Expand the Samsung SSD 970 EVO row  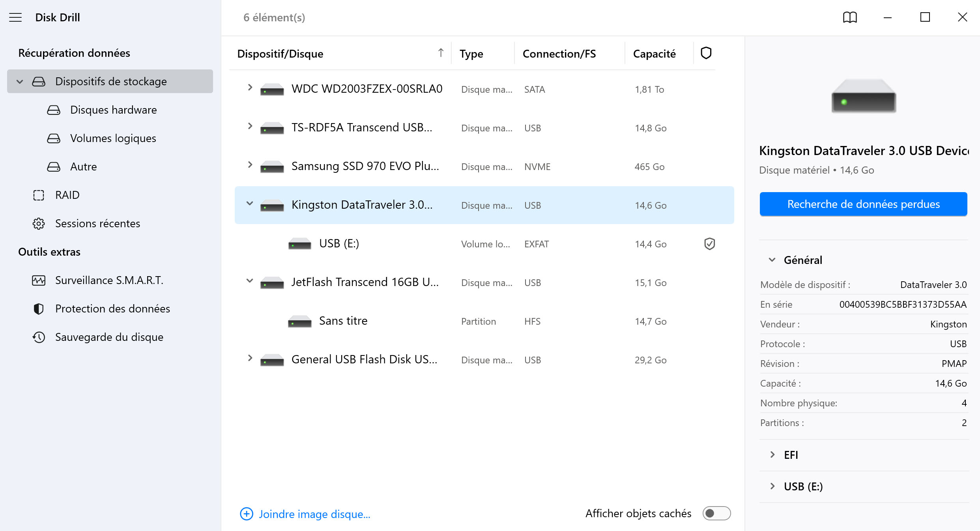[249, 165]
